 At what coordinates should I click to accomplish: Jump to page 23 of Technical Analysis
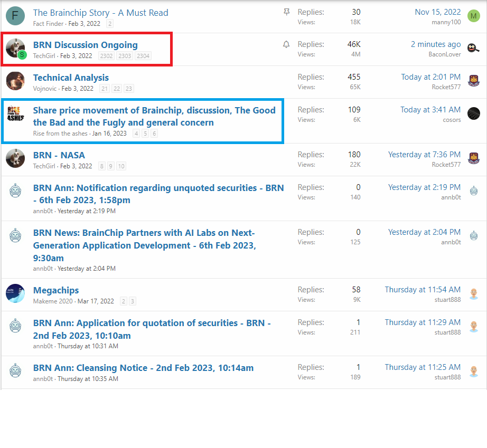[x=129, y=89]
